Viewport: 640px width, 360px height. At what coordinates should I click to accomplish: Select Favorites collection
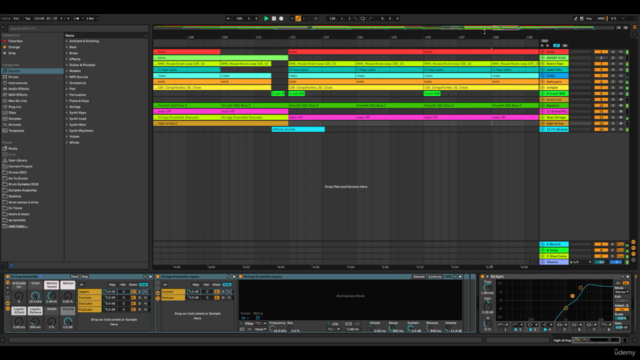(x=16, y=41)
